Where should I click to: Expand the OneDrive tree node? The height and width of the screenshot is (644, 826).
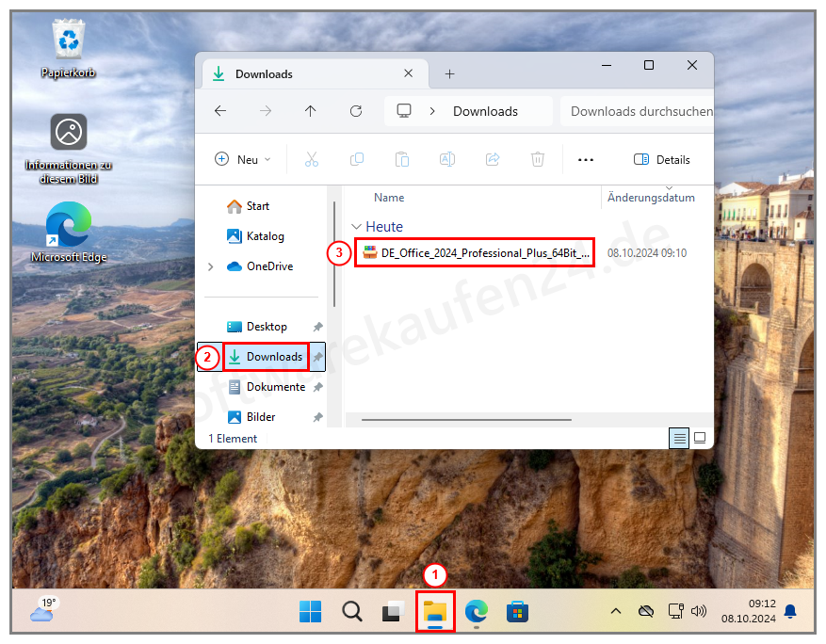click(x=211, y=266)
